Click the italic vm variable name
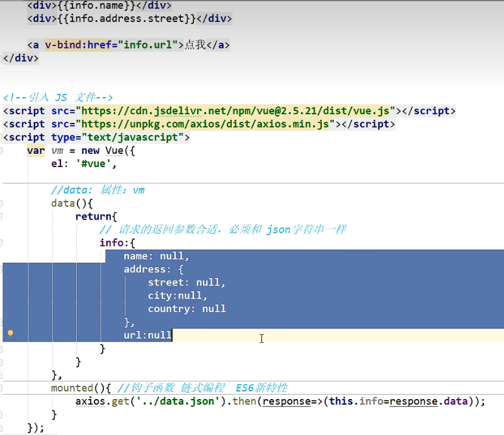The width and height of the screenshot is (504, 435). click(x=57, y=151)
